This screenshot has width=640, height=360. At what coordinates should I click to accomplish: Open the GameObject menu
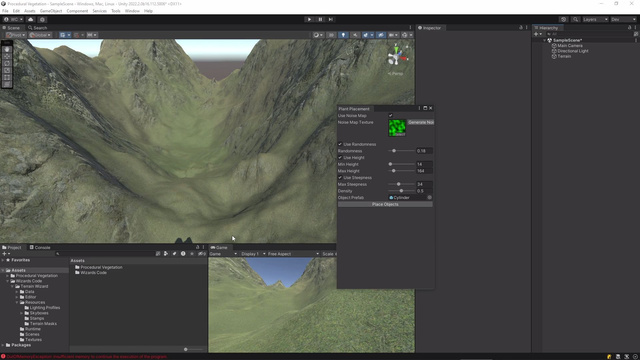click(x=51, y=11)
